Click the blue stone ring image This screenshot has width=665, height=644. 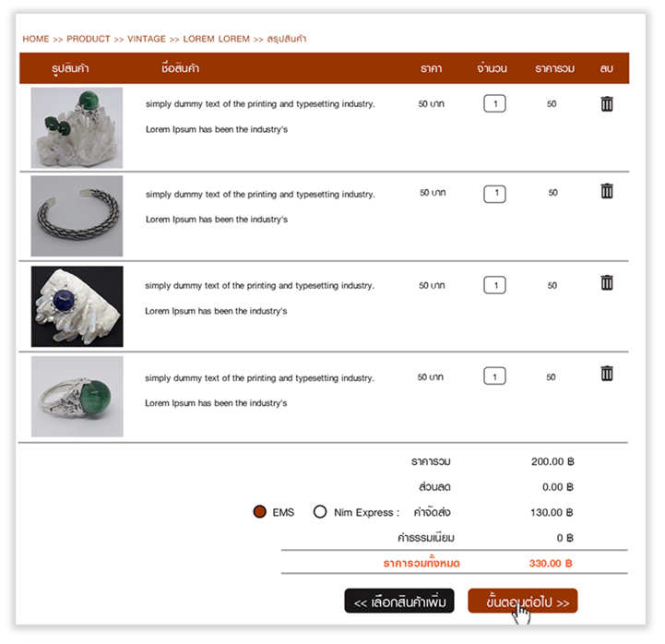click(77, 306)
